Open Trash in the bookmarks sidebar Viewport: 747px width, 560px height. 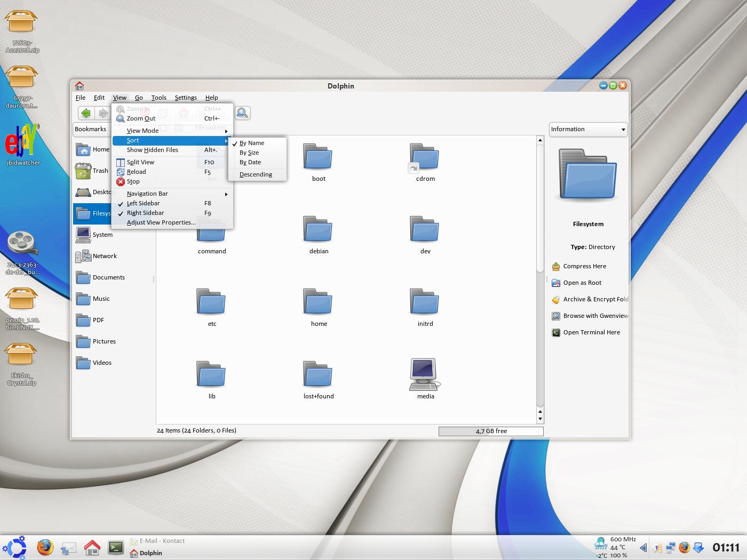click(92, 171)
